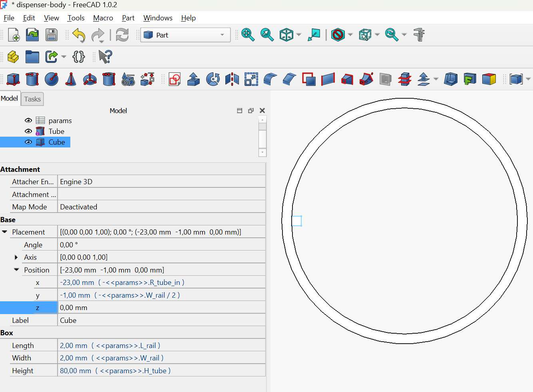Hide the Cube object using its eye icon

tap(28, 142)
